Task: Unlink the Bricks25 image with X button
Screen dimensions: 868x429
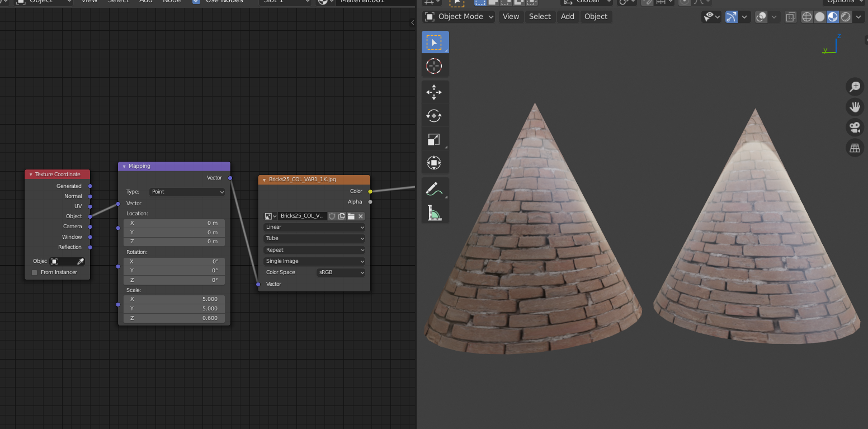Action: pos(361,216)
